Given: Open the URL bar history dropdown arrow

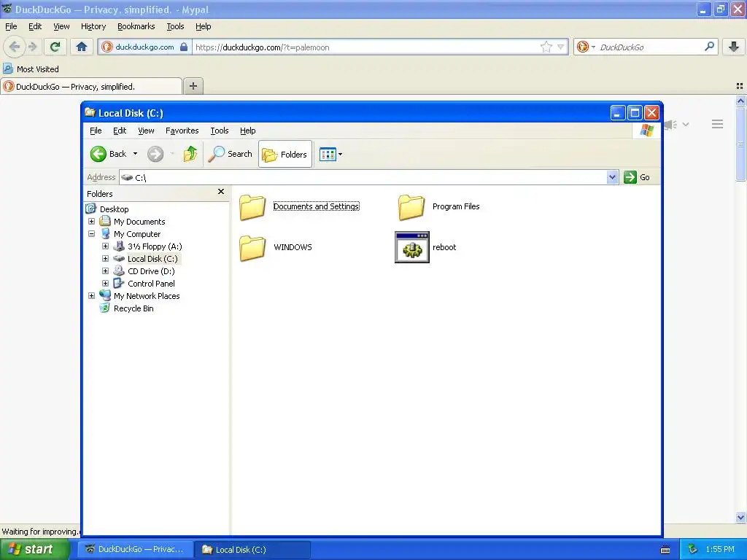Looking at the screenshot, I should pos(560,47).
